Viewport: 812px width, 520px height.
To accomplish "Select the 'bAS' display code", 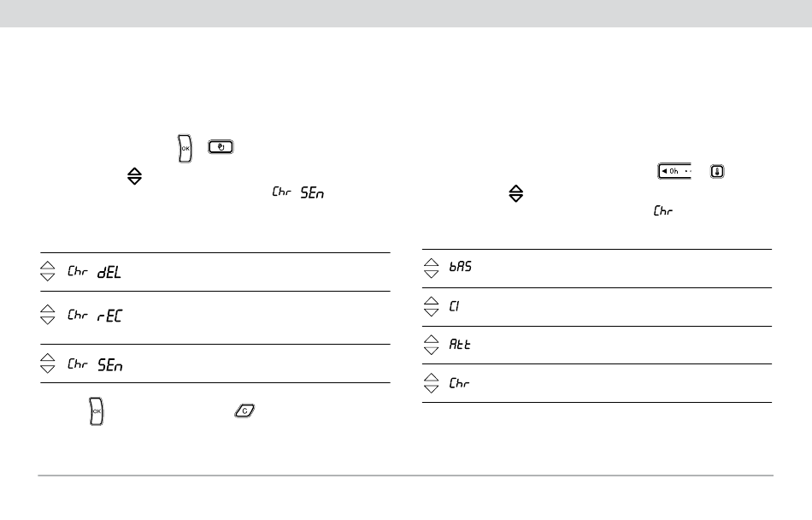I will tap(461, 268).
